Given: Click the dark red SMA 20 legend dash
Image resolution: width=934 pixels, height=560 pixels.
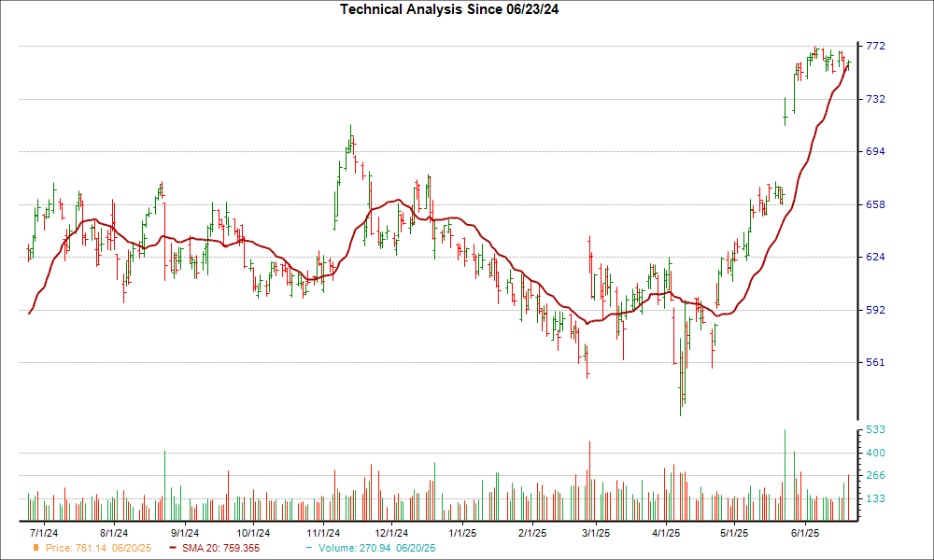Looking at the screenshot, I should [173, 548].
